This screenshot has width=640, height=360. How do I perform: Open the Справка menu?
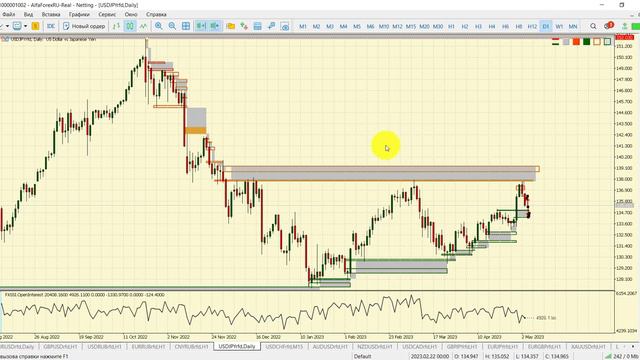156,14
